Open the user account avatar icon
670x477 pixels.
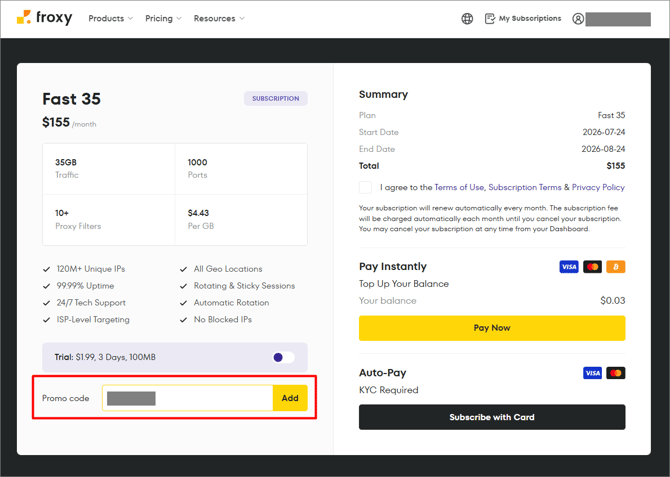578,19
